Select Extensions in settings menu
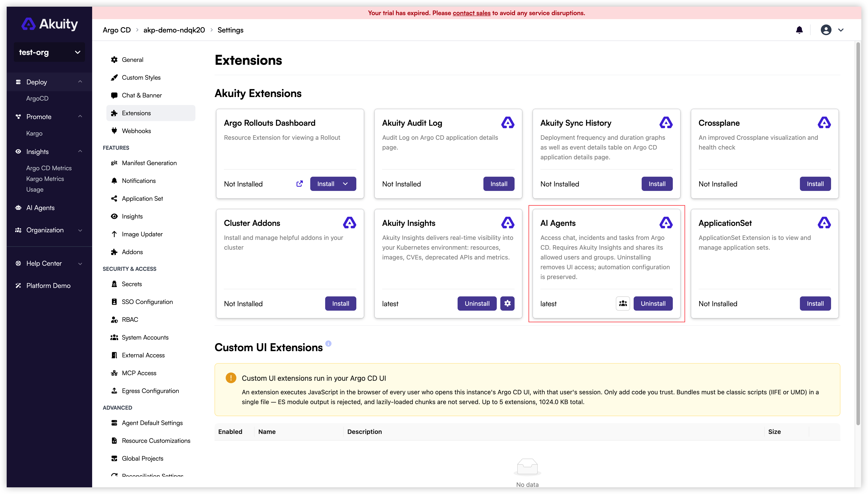868x494 pixels. click(151, 113)
